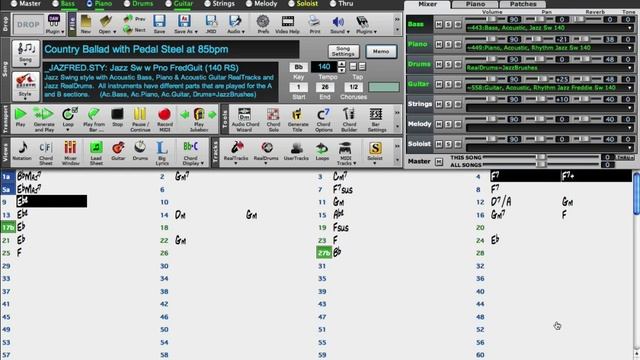Click the Song Settings button

[343, 51]
